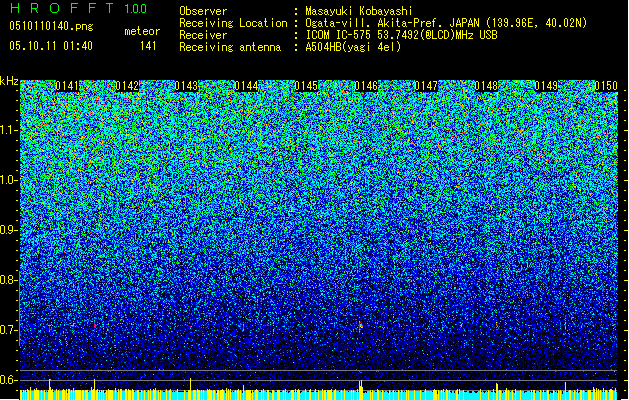The width and height of the screenshot is (629, 400).
Task: Click the 0145 time marker
Action: (x=306, y=86)
